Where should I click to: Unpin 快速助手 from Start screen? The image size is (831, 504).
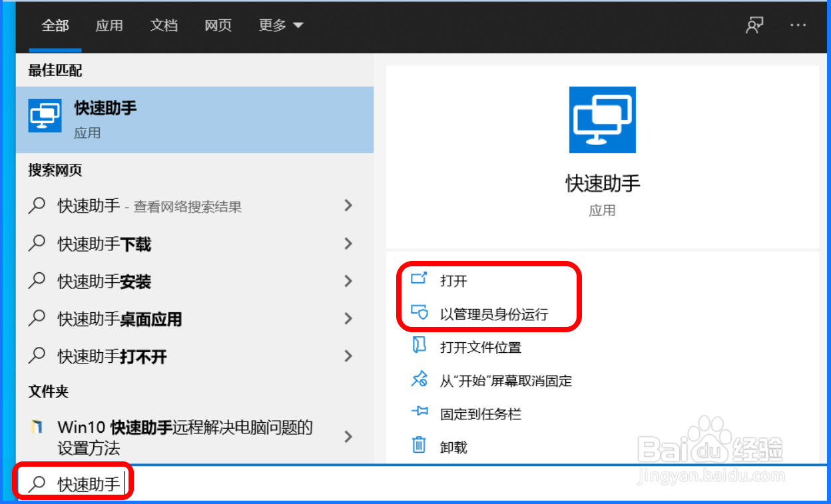(420, 380)
